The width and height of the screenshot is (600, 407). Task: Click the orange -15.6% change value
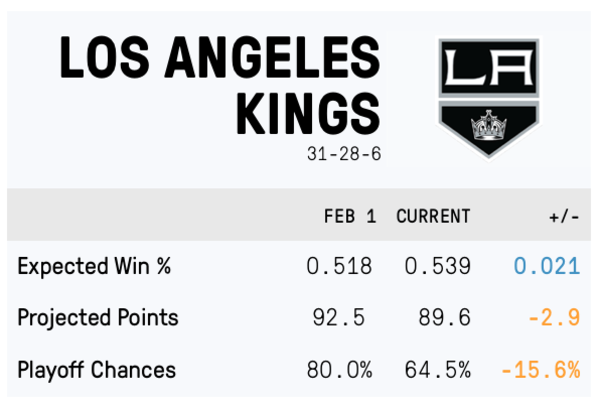[540, 370]
